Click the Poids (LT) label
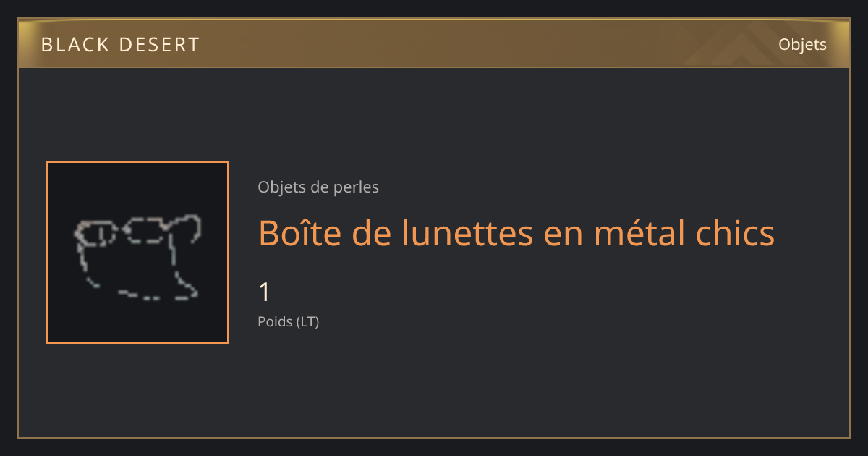The image size is (868, 456). point(289,321)
